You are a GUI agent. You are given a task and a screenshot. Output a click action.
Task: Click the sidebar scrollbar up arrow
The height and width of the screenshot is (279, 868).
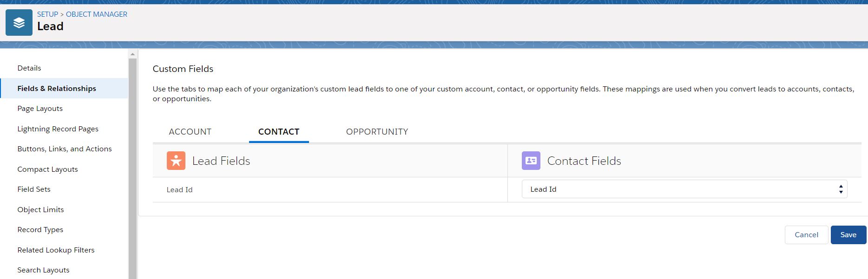(x=132, y=54)
